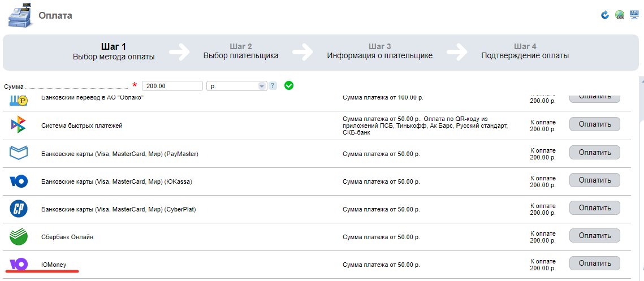Click the green Sberbank logo
Screen dimensions: 644x281
point(19,237)
